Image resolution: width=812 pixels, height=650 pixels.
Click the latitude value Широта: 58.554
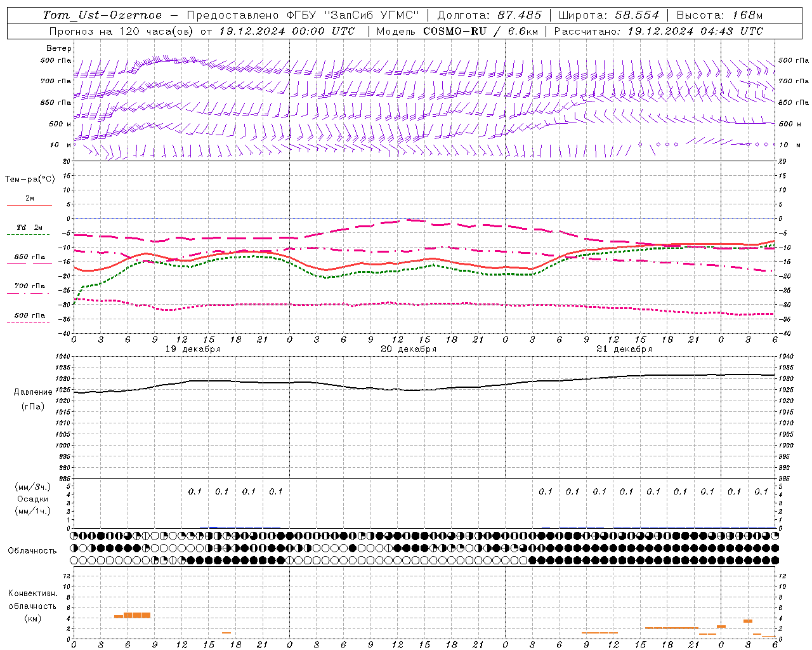click(609, 15)
